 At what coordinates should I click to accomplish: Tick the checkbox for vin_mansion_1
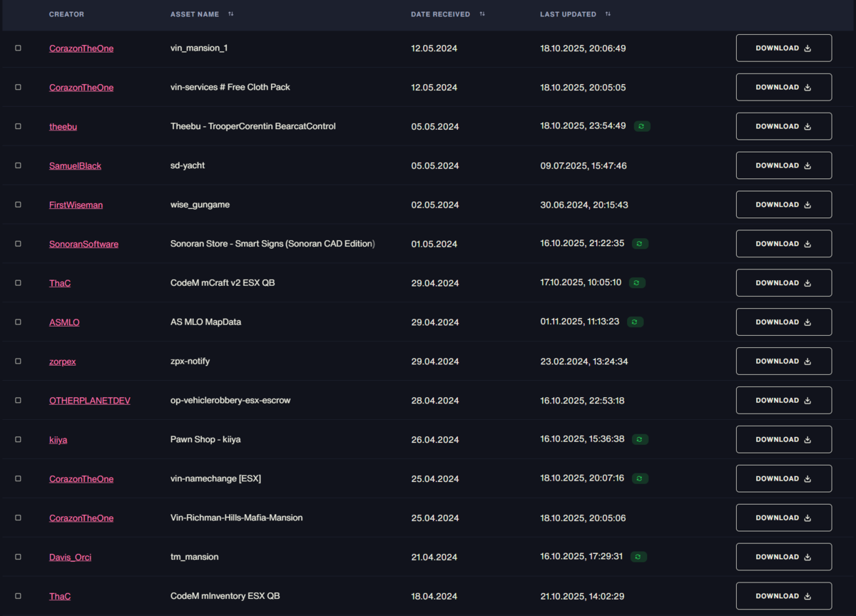[x=18, y=48]
